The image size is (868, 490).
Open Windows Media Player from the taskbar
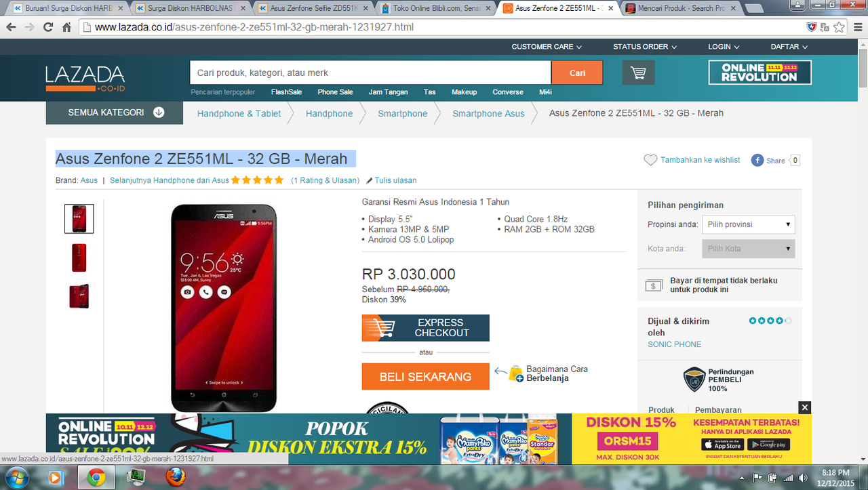click(55, 477)
